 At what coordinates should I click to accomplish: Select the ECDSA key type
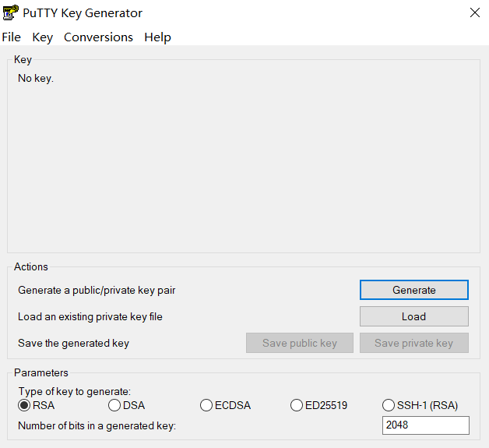pos(226,405)
